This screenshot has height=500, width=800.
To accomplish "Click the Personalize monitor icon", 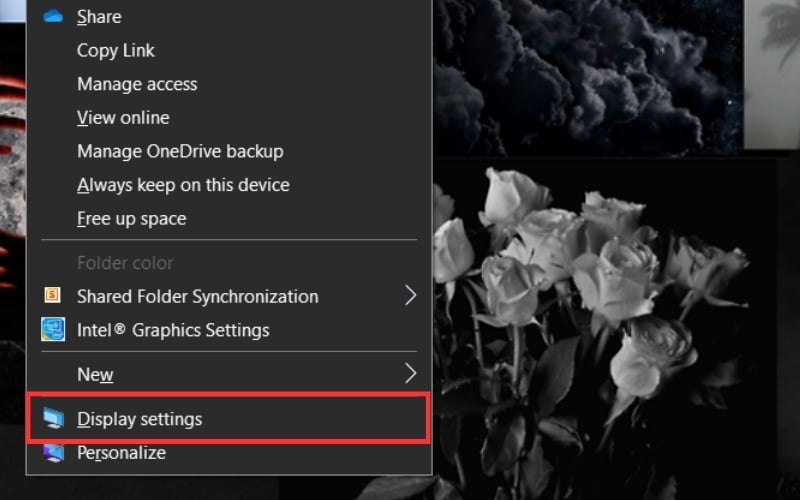I will coord(54,453).
